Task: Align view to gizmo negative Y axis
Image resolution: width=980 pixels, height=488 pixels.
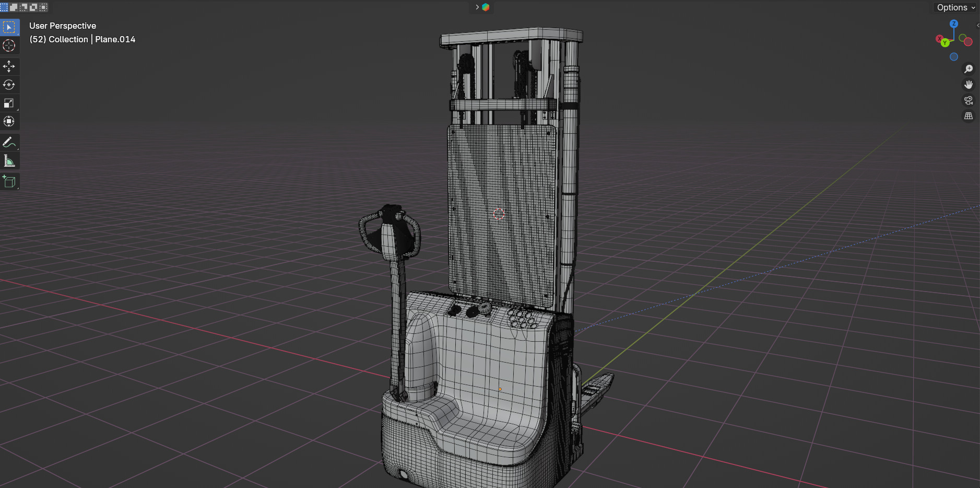Action: (x=962, y=38)
